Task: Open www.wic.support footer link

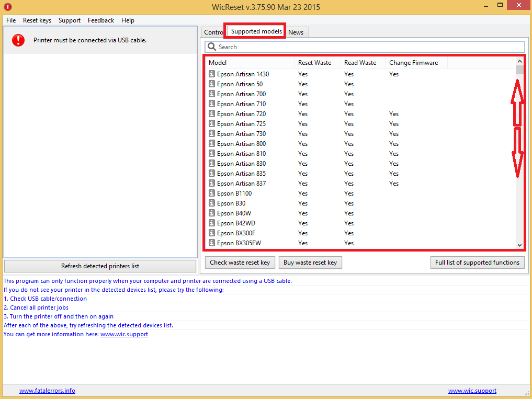Action: [x=472, y=391]
